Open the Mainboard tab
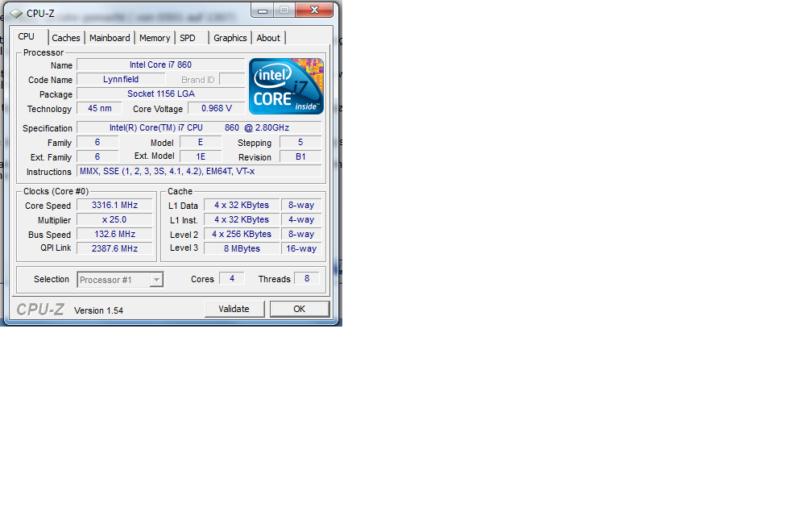The width and height of the screenshot is (812, 508). (x=110, y=38)
